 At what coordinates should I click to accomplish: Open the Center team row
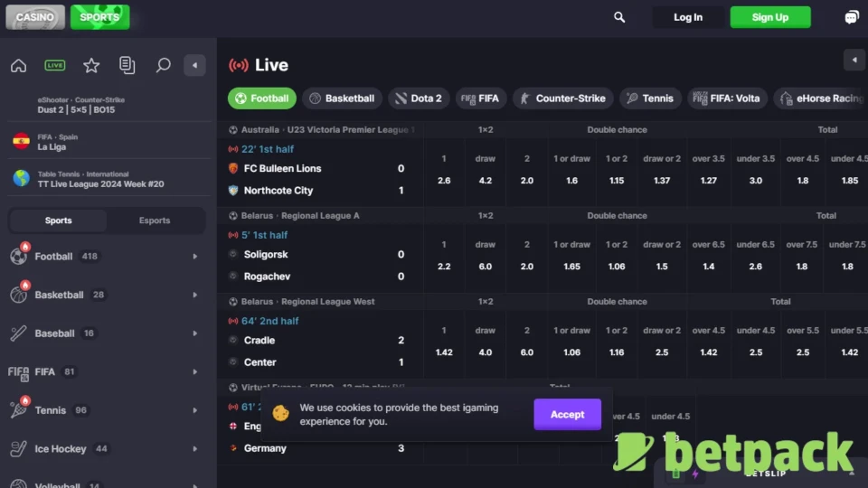(316, 362)
